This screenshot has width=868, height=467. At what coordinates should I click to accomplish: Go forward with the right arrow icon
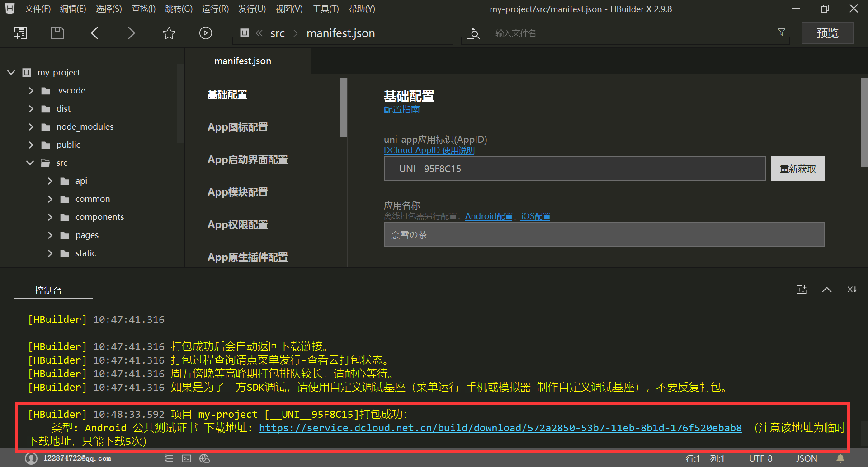[131, 33]
